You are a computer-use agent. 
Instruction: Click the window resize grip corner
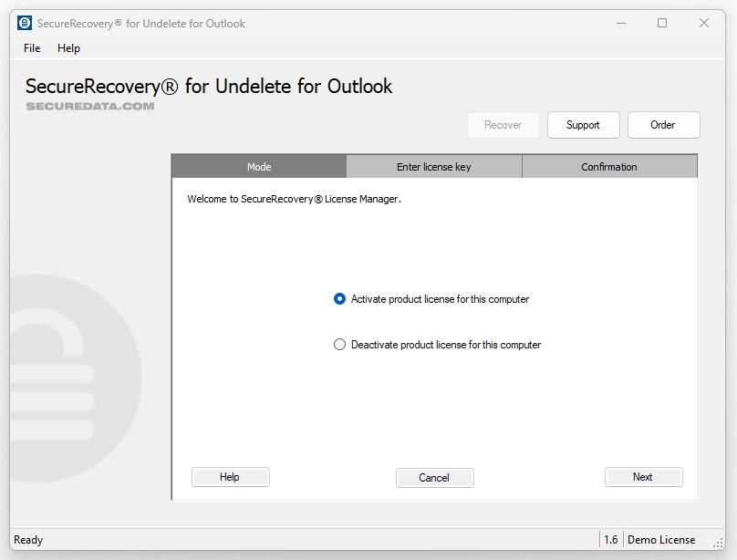718,544
